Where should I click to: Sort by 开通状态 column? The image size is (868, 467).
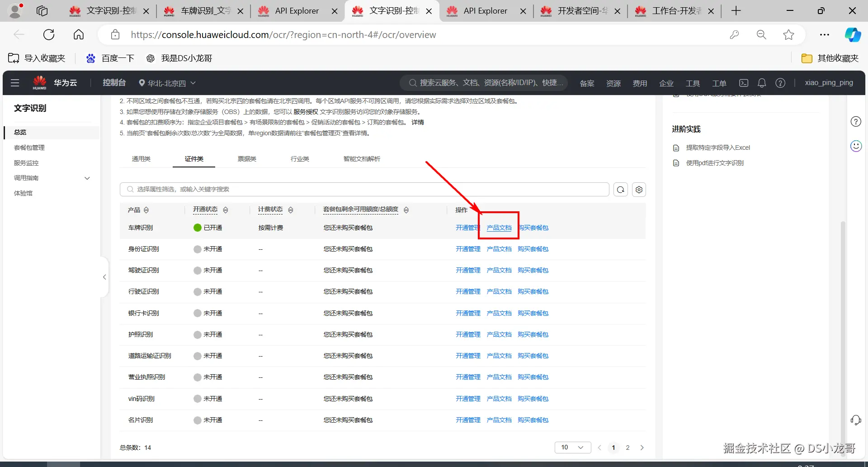226,210
